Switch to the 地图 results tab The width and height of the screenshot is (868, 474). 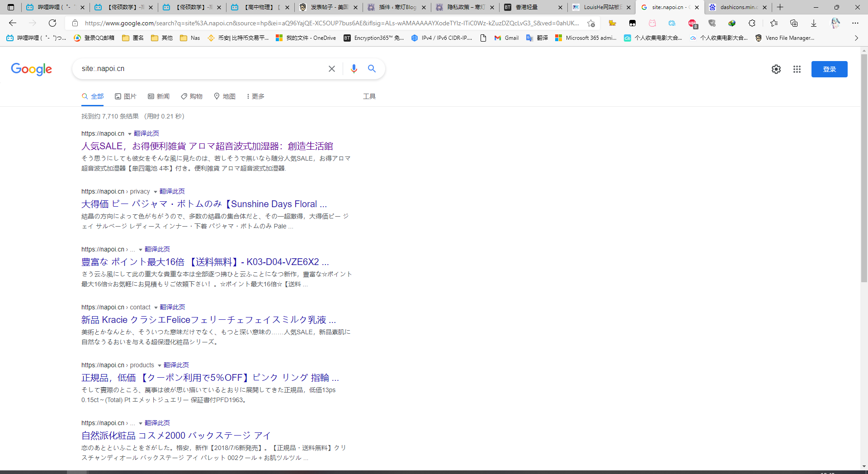pyautogui.click(x=225, y=96)
